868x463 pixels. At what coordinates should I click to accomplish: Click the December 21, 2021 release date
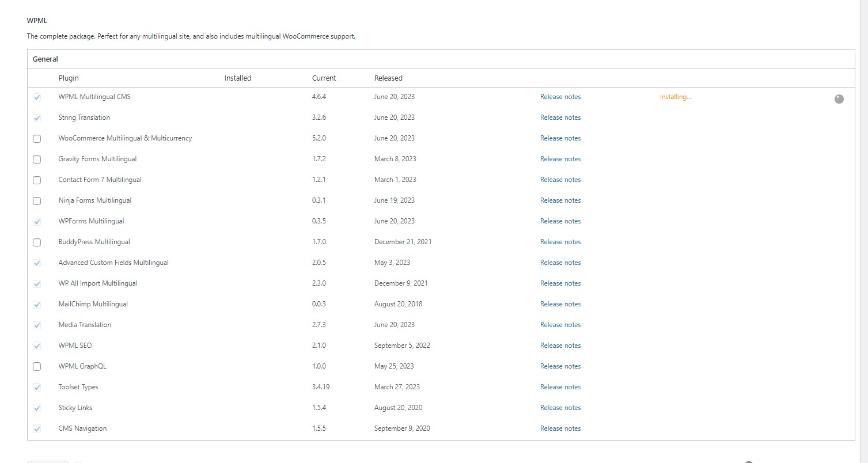pos(403,242)
